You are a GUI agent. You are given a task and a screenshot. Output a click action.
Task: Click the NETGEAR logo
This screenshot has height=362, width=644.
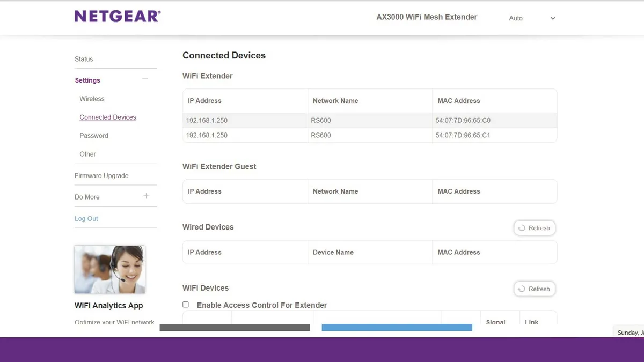pos(117,16)
